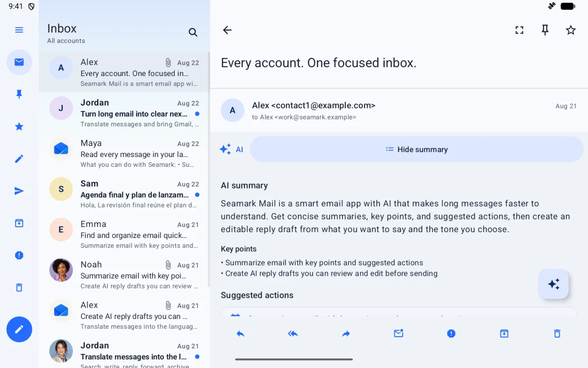Delete the email from bottom toolbar
Viewport: 588px width, 368px height.
pos(557,334)
